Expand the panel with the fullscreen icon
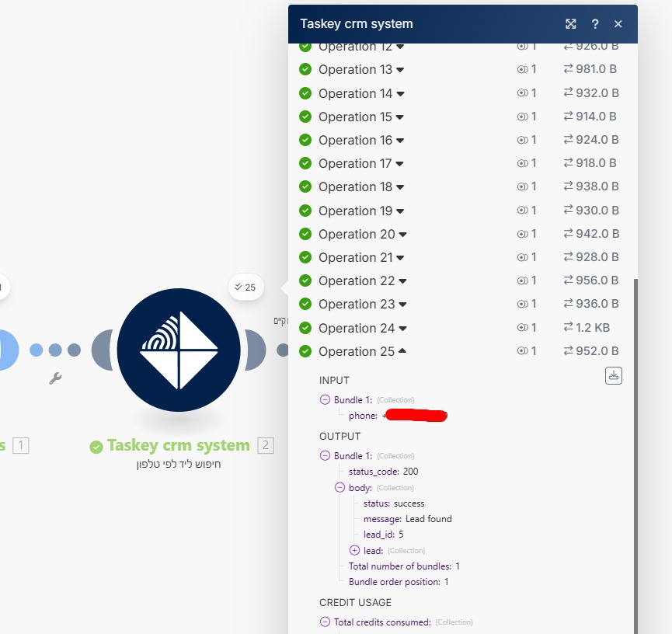Image resolution: width=672 pixels, height=634 pixels. pyautogui.click(x=571, y=24)
